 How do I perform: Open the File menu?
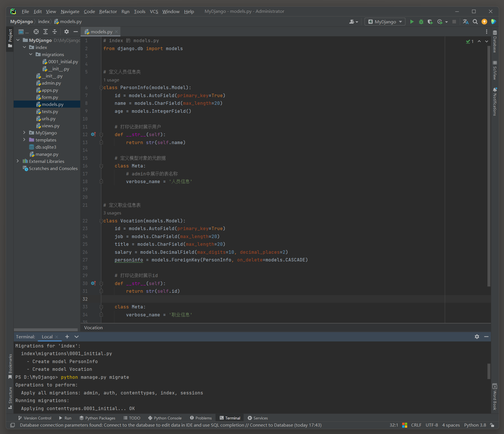click(25, 11)
